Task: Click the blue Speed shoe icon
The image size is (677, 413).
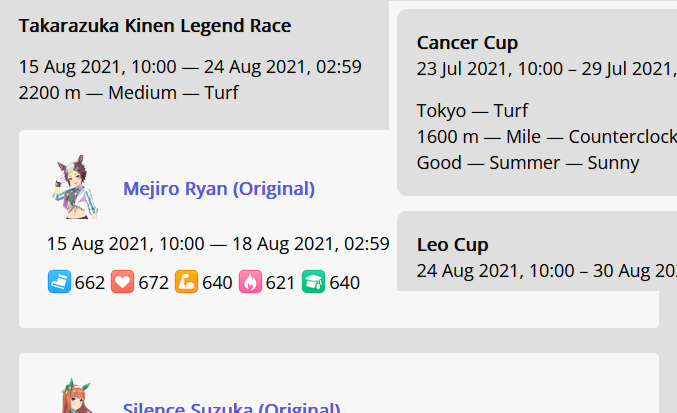Action: 59,283
